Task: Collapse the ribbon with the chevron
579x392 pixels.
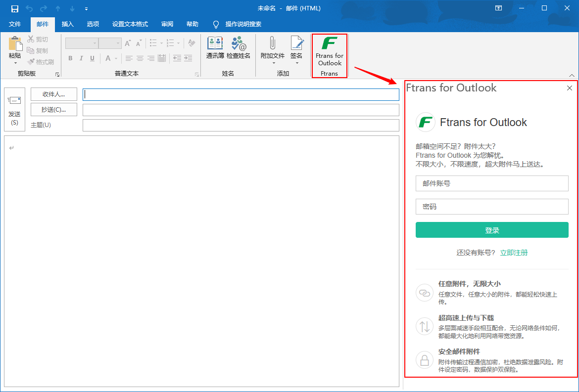Action: click(x=572, y=75)
